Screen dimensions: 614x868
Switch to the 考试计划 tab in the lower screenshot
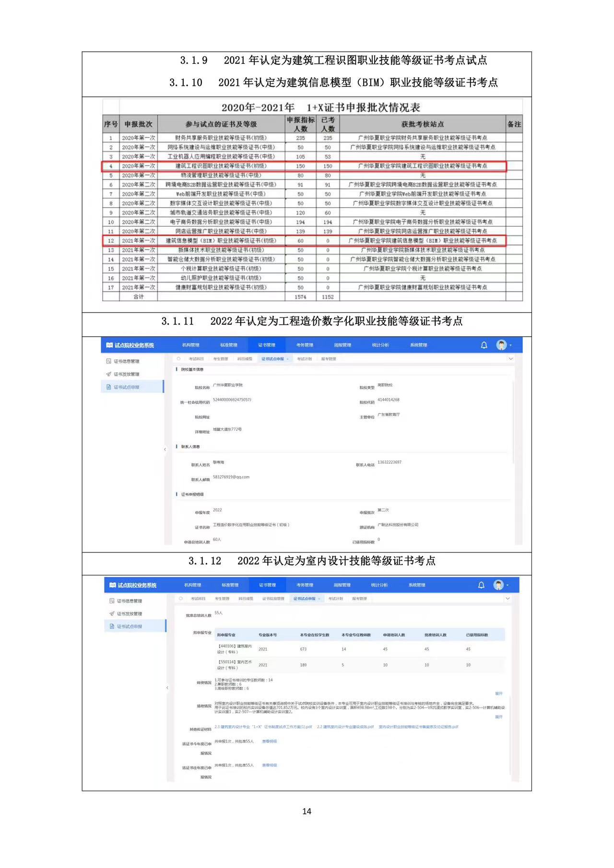point(336,598)
